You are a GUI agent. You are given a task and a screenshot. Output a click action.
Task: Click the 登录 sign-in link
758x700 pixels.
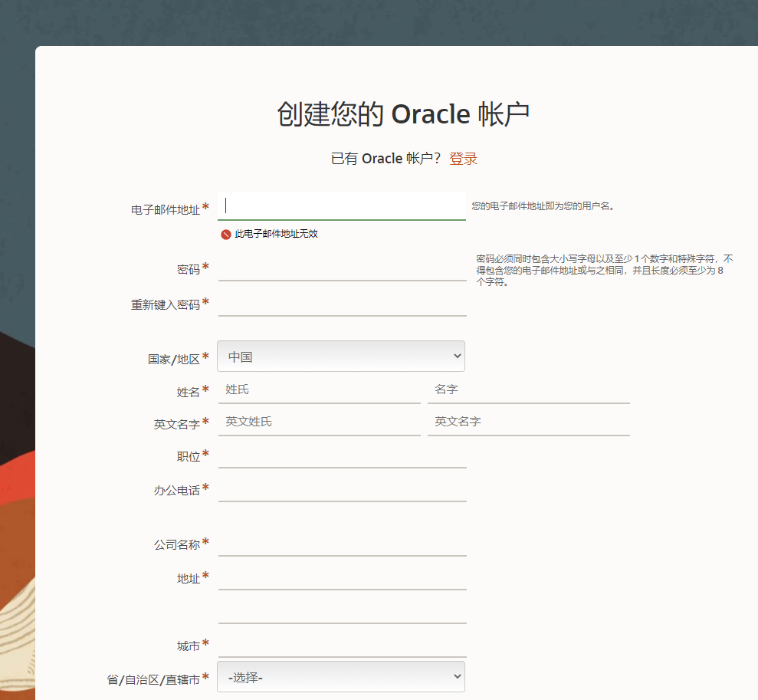tap(463, 159)
